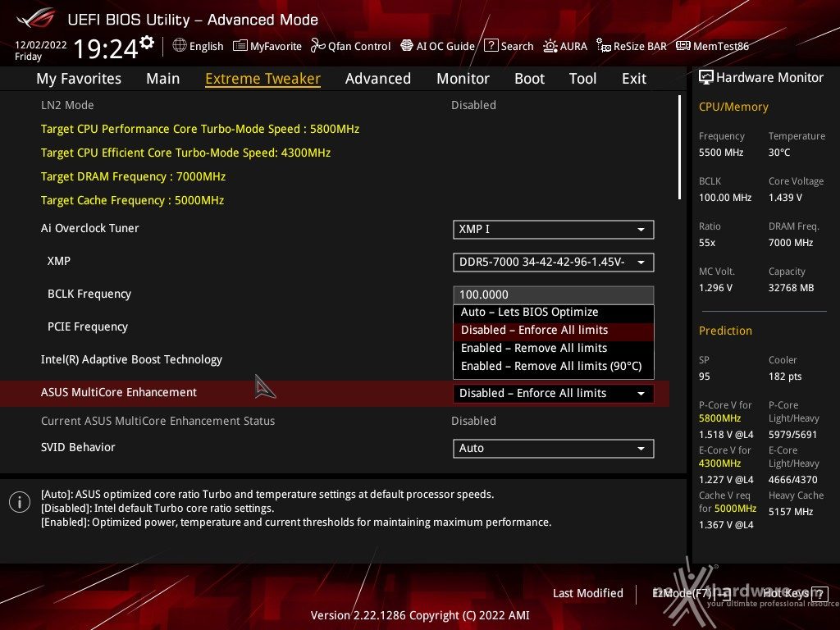The height and width of the screenshot is (630, 840).
Task: Click the AI OC Guide chip icon
Action: click(x=407, y=46)
